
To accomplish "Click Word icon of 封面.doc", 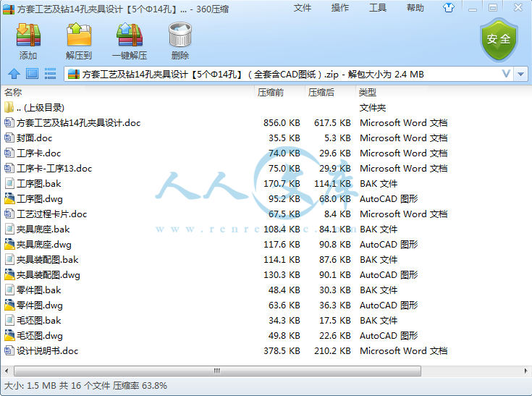I will [x=9, y=138].
